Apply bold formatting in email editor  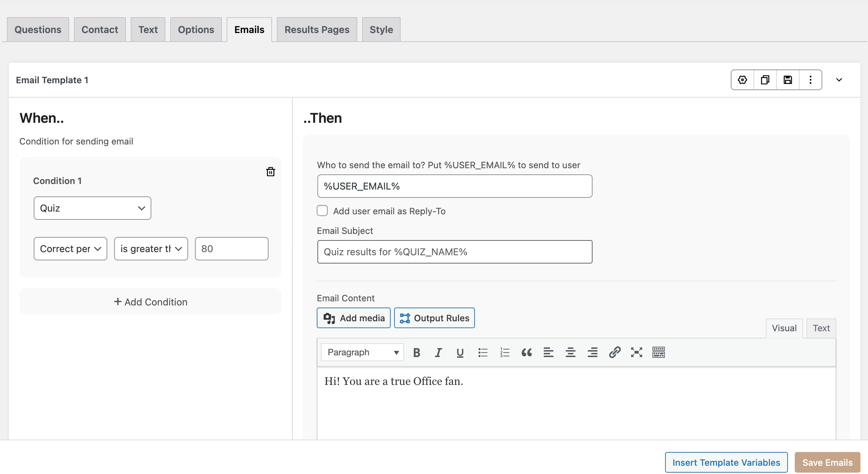416,352
